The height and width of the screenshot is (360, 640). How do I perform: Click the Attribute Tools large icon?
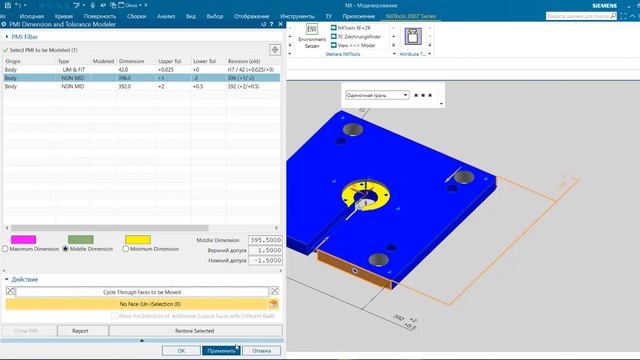413,36
